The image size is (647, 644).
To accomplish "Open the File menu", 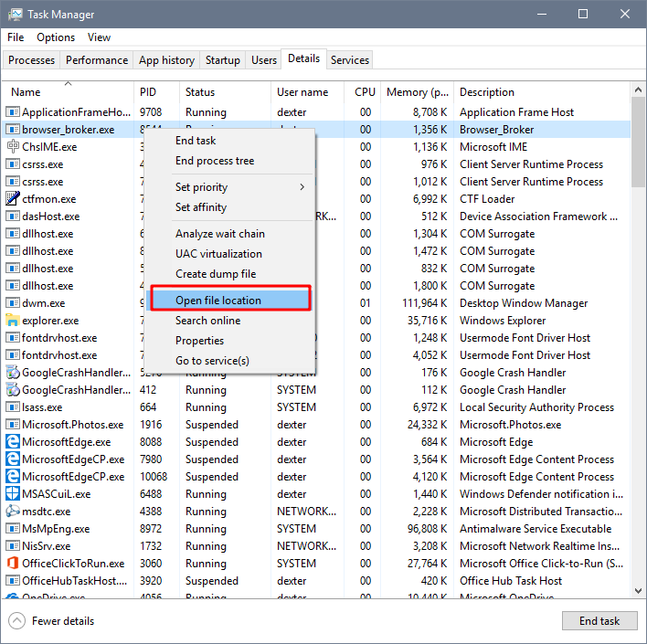I will click(16, 37).
